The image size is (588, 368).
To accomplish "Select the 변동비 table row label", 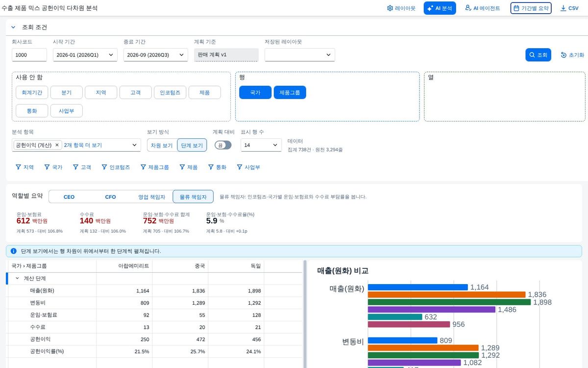I will [37, 303].
